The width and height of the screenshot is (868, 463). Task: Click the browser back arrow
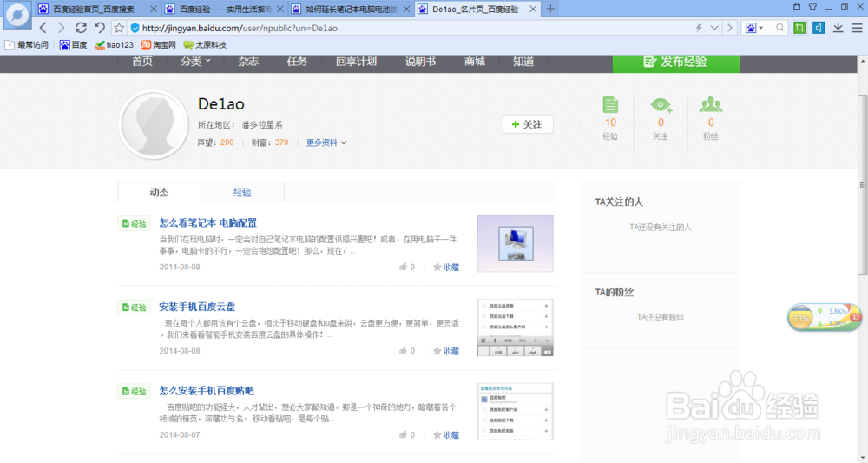43,28
